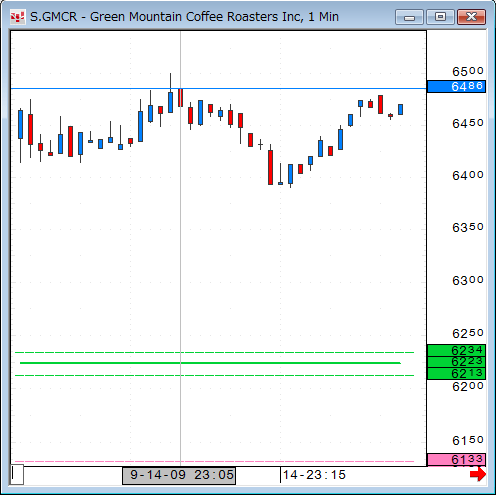Click the chart application icon in title bar
This screenshot has height=495, width=496.
click(17, 17)
